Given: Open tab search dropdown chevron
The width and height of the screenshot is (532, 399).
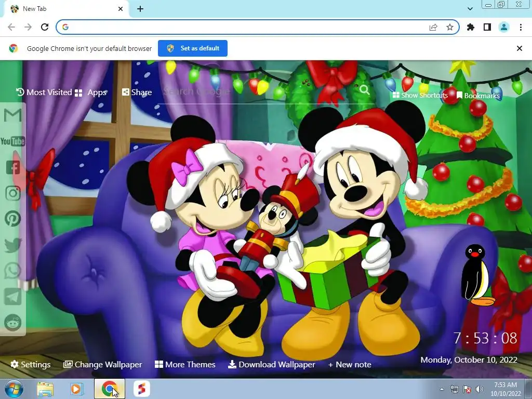Looking at the screenshot, I should click(x=470, y=9).
